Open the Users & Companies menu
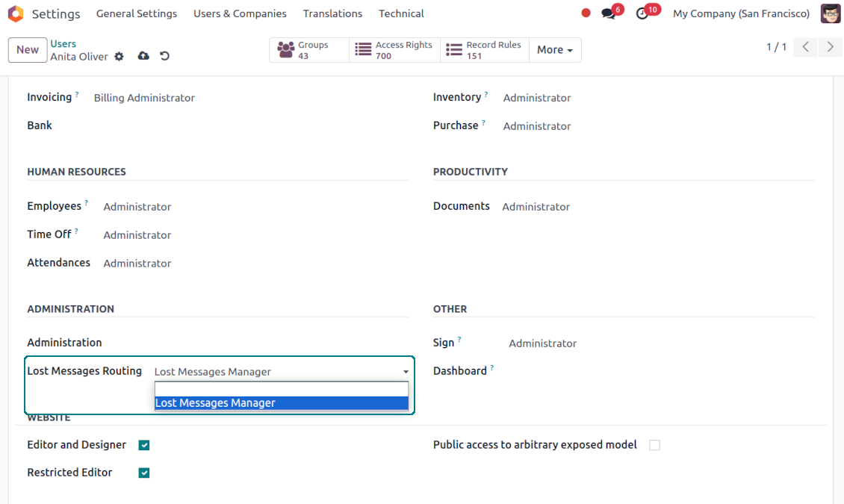844x504 pixels. [240, 13]
